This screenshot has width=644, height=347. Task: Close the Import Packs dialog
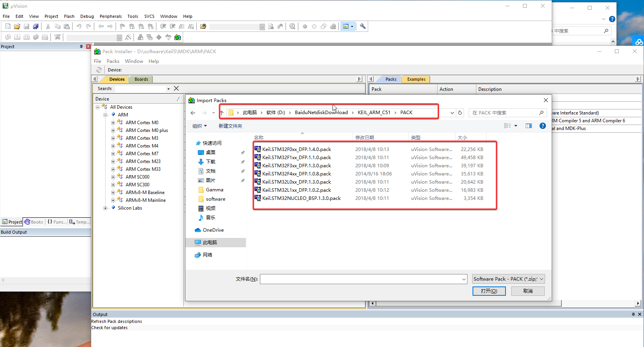[546, 100]
